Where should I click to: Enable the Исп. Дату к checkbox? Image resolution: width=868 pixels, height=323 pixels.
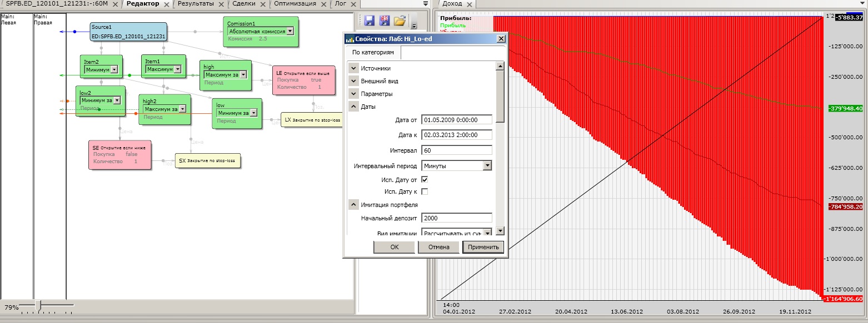tap(425, 191)
